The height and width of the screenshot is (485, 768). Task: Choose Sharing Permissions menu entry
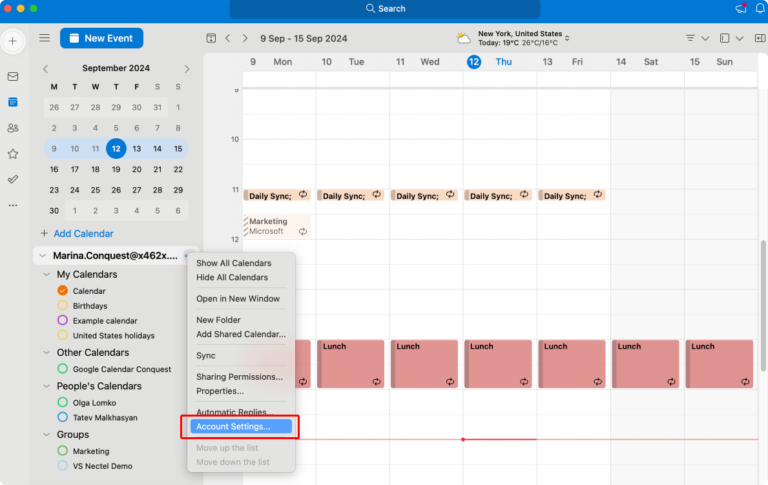click(x=239, y=377)
